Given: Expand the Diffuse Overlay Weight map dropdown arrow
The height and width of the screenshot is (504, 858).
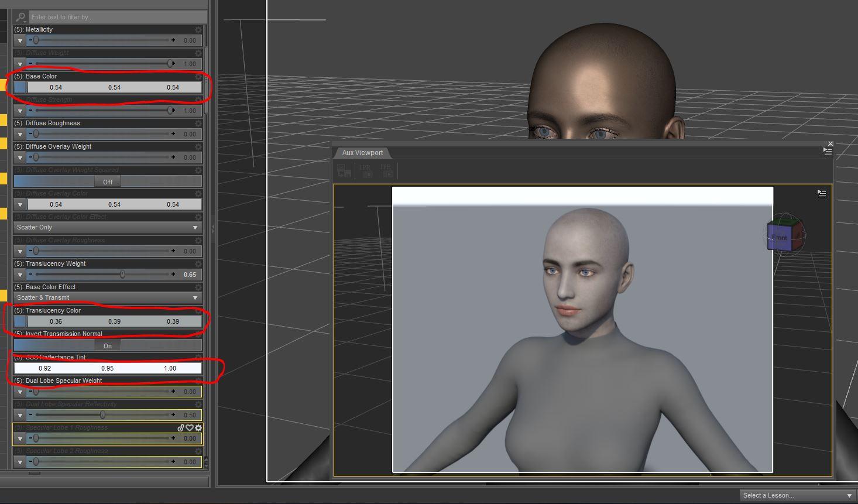Looking at the screenshot, I should 20,157.
